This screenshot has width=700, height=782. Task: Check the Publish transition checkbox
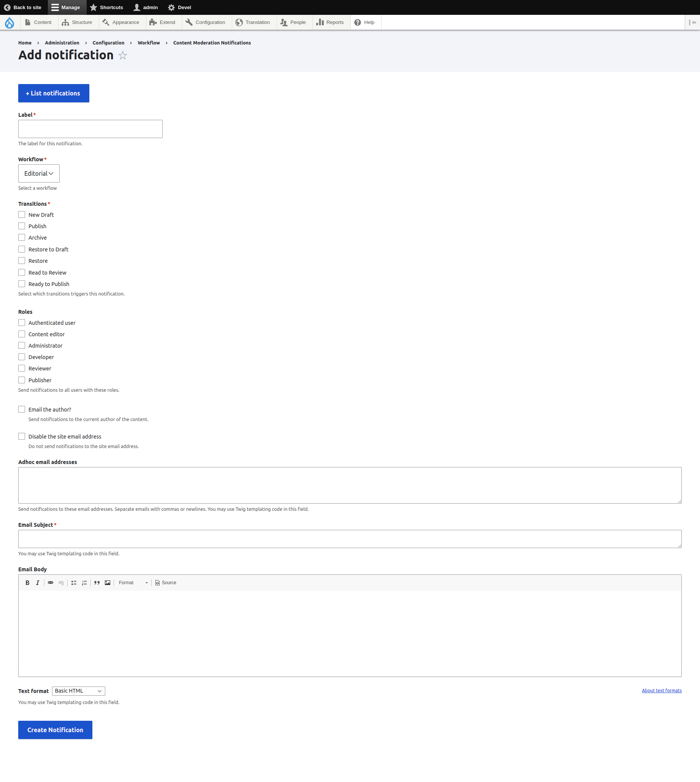tap(22, 226)
